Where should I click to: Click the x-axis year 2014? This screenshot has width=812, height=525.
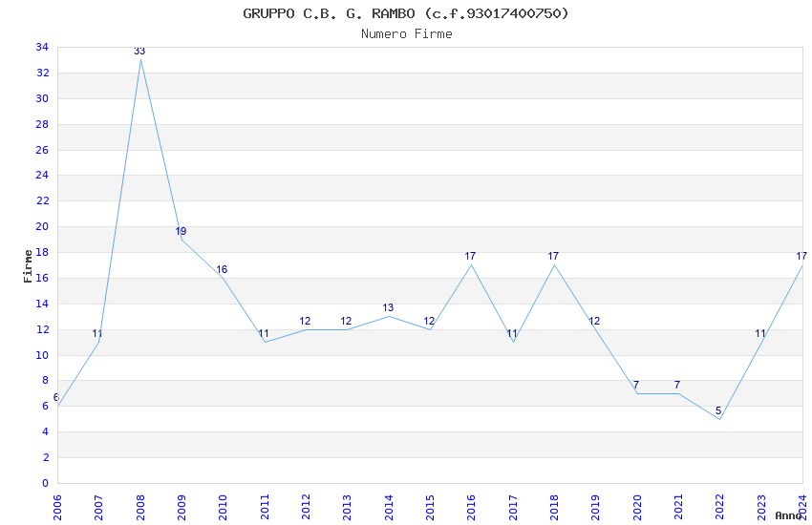389,508
